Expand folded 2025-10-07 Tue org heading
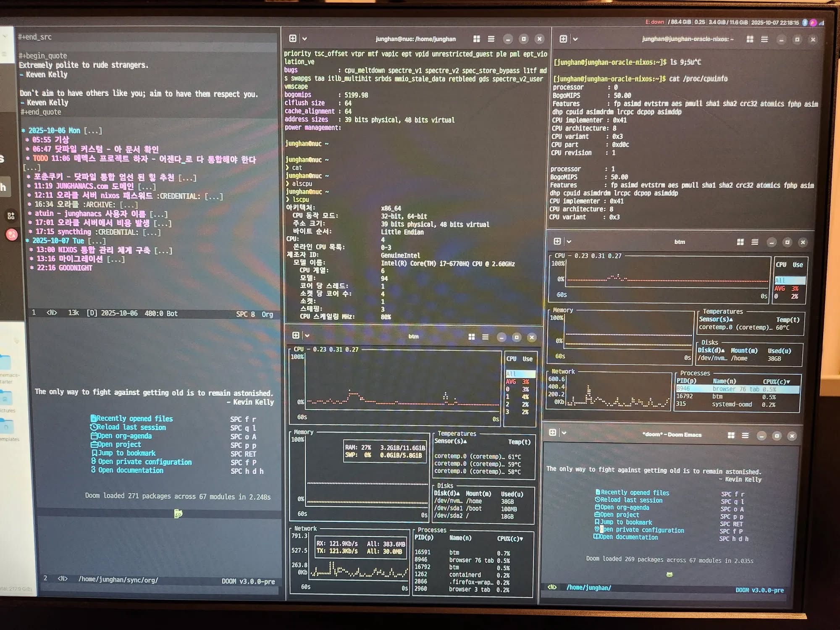The height and width of the screenshot is (630, 840). coord(59,241)
